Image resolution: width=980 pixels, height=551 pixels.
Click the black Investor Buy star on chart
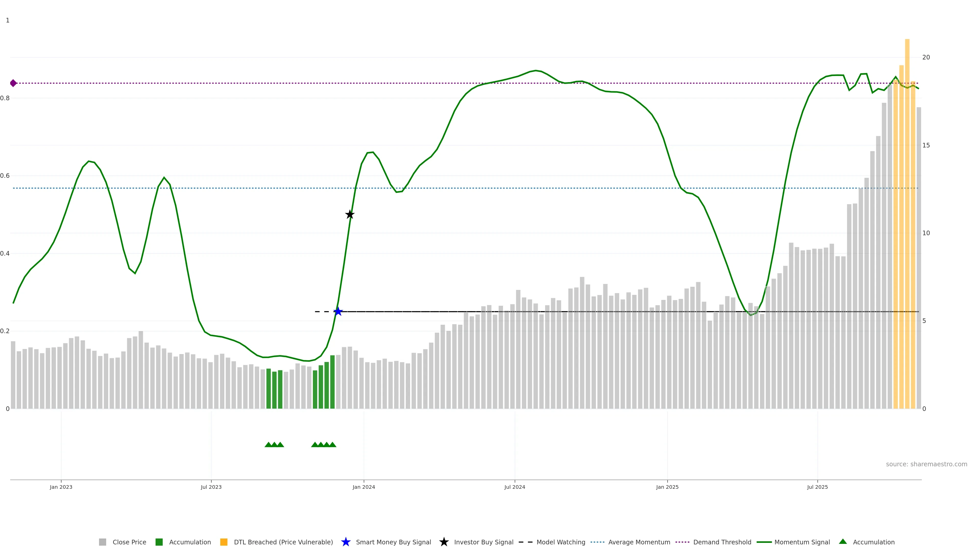350,215
